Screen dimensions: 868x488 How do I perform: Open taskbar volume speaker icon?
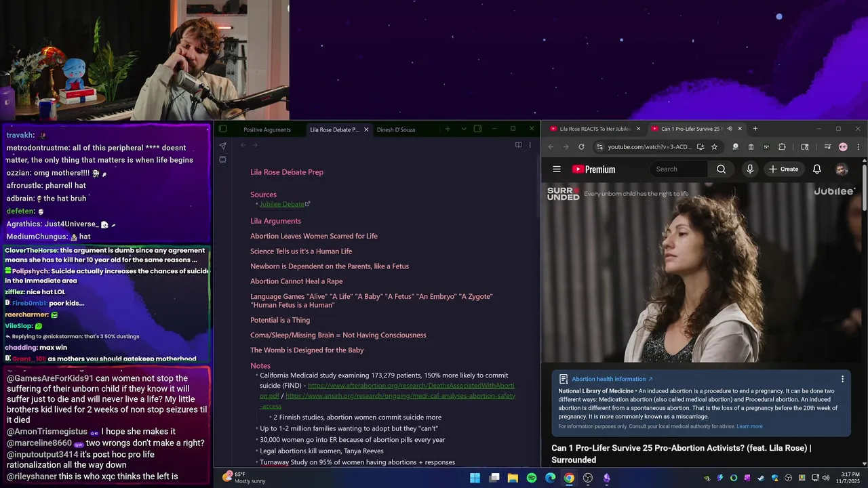[x=825, y=478]
